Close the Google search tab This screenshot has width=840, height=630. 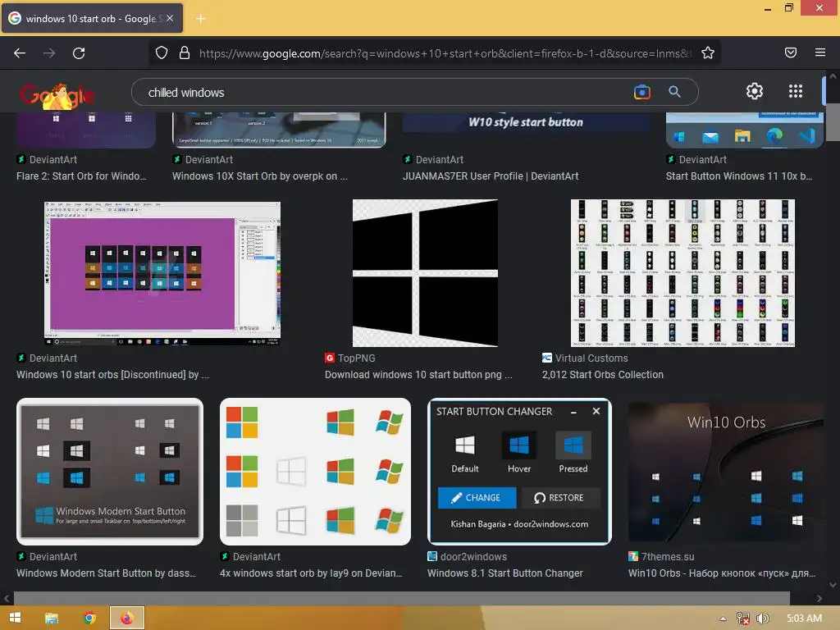pos(170,18)
